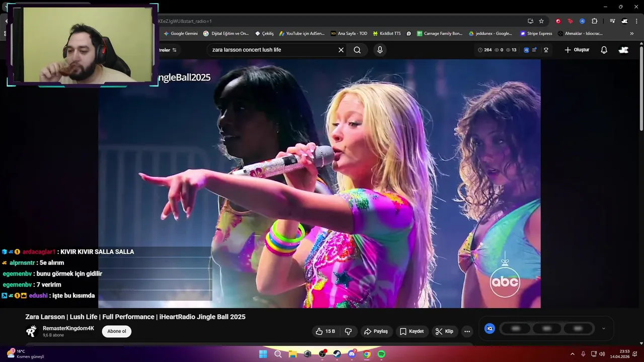Screen dimensions: 644x362
Task: Open the Dijital Eğitim ve On... bookmark
Action: tap(226, 34)
